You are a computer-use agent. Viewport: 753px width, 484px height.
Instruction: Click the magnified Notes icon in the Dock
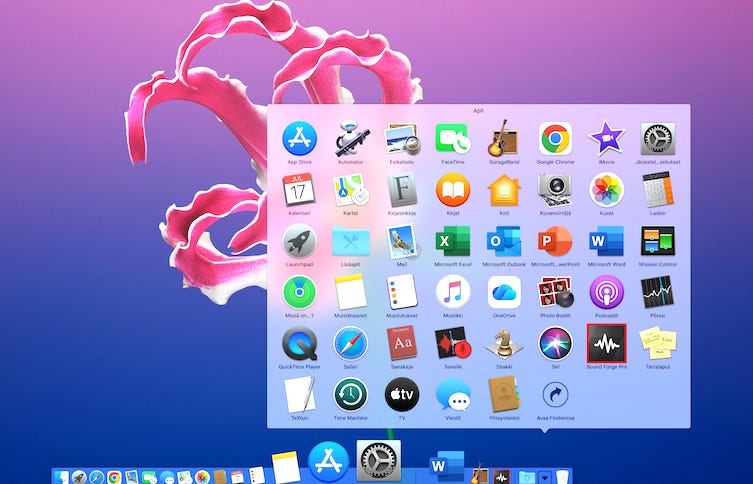pos(286,467)
